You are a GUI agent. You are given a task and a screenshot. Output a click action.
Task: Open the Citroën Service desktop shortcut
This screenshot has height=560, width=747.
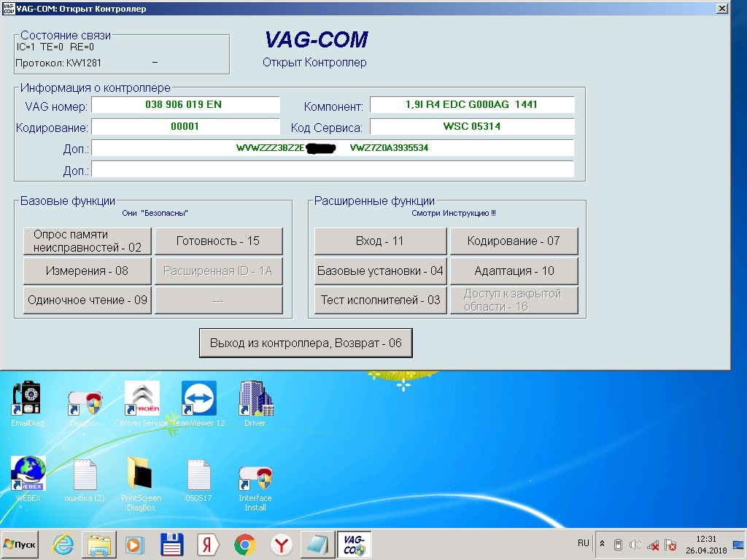tap(142, 403)
